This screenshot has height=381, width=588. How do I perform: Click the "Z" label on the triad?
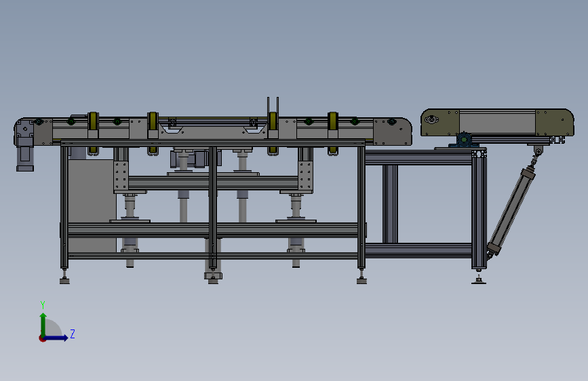[73, 334]
